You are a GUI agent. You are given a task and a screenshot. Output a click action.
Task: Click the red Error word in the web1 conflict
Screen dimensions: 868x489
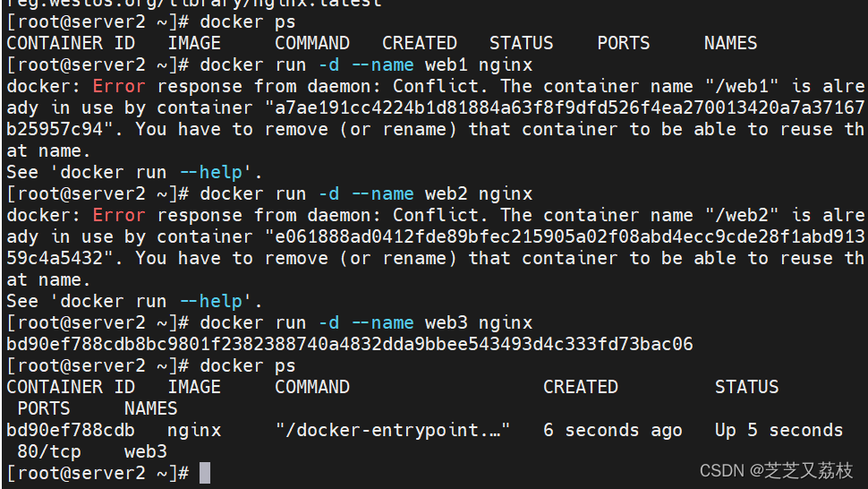118,86
